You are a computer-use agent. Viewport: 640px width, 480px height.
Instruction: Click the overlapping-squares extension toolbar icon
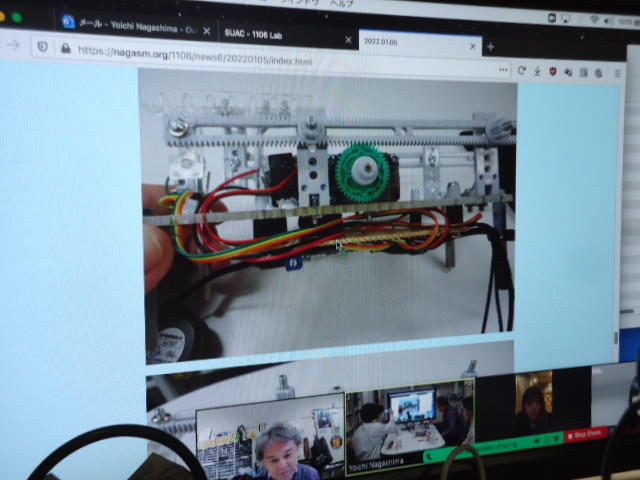[568, 72]
